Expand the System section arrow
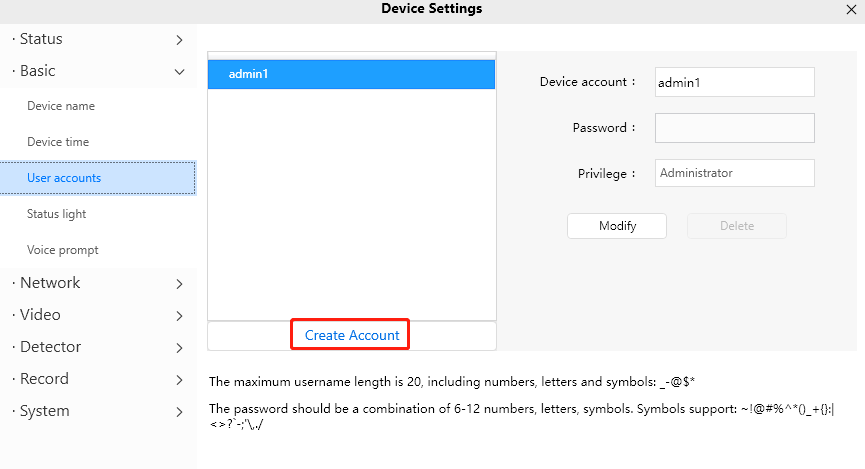This screenshot has width=865, height=469. tap(179, 412)
